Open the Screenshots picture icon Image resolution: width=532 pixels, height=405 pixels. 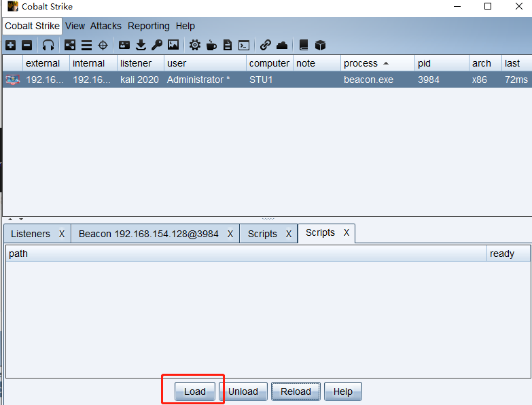pos(173,45)
